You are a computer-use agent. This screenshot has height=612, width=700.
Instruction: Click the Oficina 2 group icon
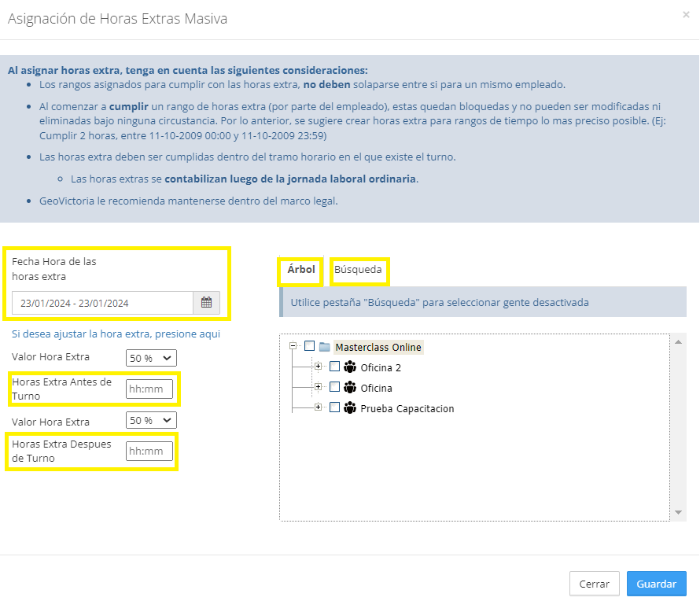click(350, 367)
